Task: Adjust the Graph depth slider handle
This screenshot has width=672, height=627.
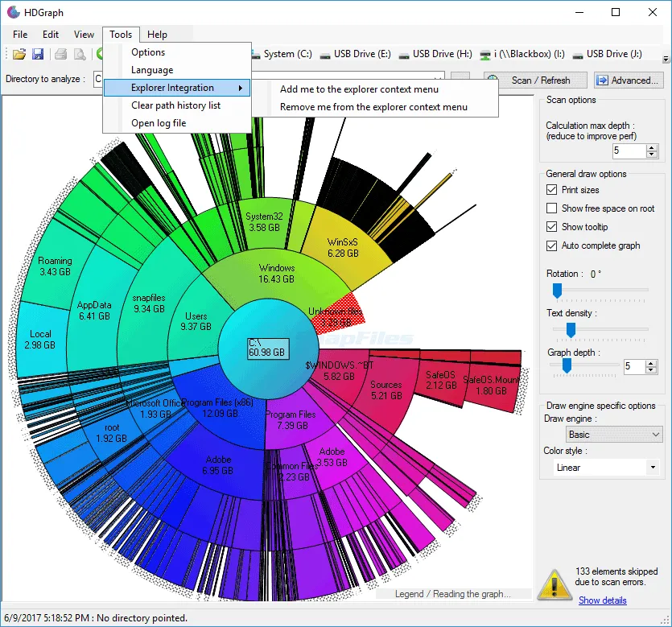Action: (567, 366)
